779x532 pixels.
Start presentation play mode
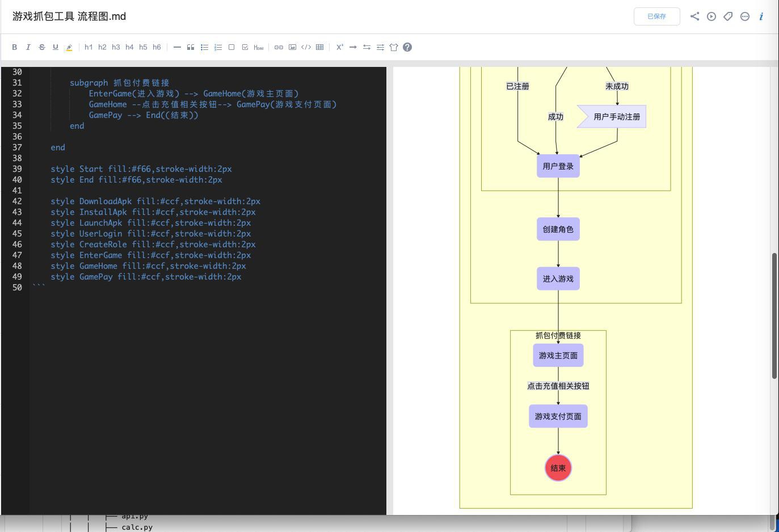[711, 16]
